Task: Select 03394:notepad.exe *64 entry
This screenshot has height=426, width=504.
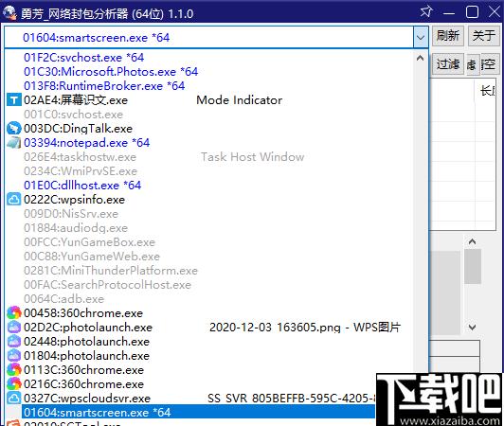Action: tap(209, 142)
